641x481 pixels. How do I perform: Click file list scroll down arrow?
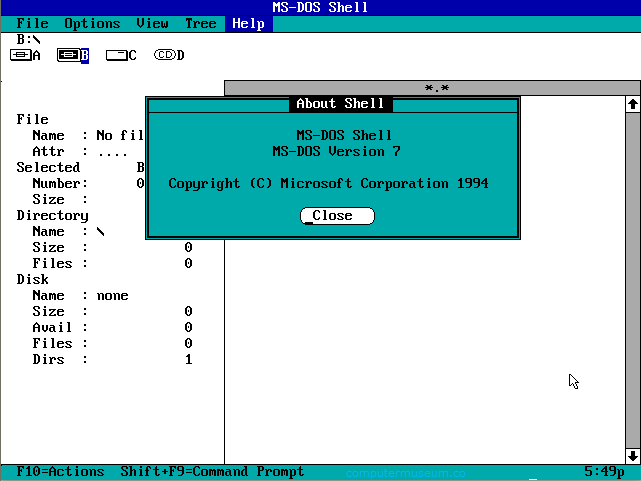coord(633,456)
